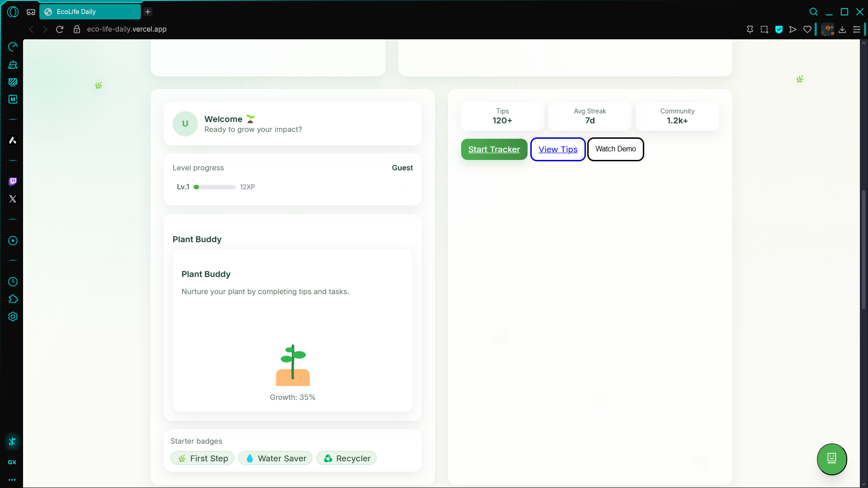Click the heart bookmark icon in the address bar
Screen dimensions: 868x488
click(807, 29)
